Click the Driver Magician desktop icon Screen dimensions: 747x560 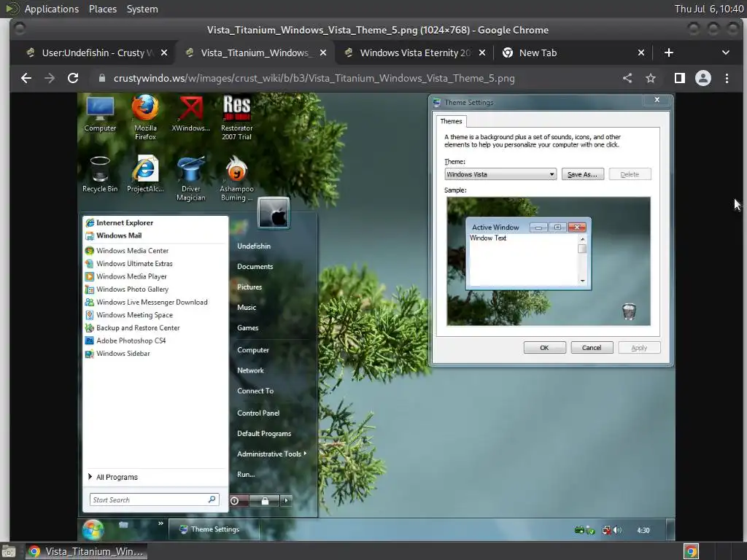(190, 179)
